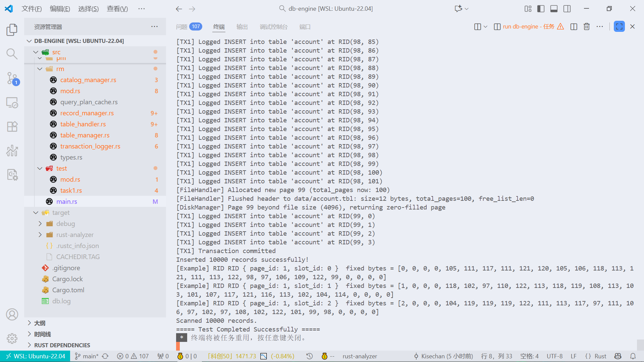644x362 pixels.
Task: Open the Search view in activity bar
Action: click(x=12, y=54)
